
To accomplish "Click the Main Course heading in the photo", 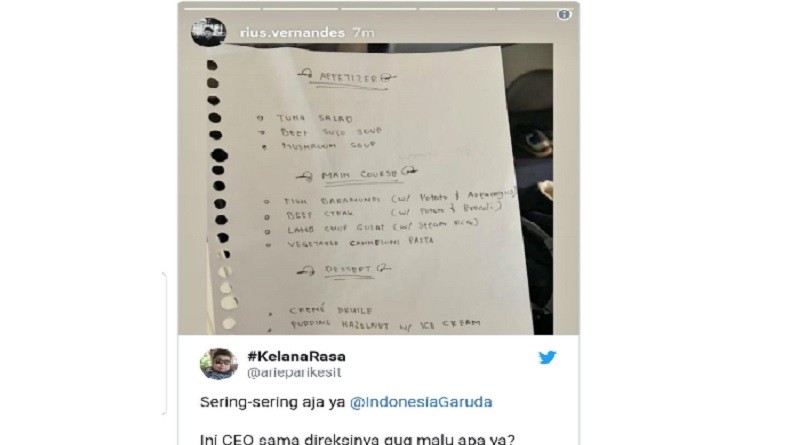I will click(x=358, y=175).
